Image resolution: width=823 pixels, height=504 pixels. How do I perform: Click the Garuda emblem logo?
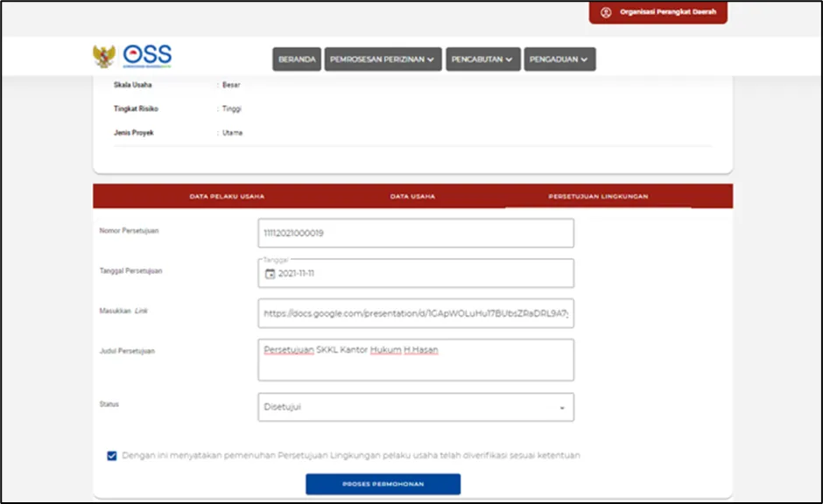[x=104, y=57]
